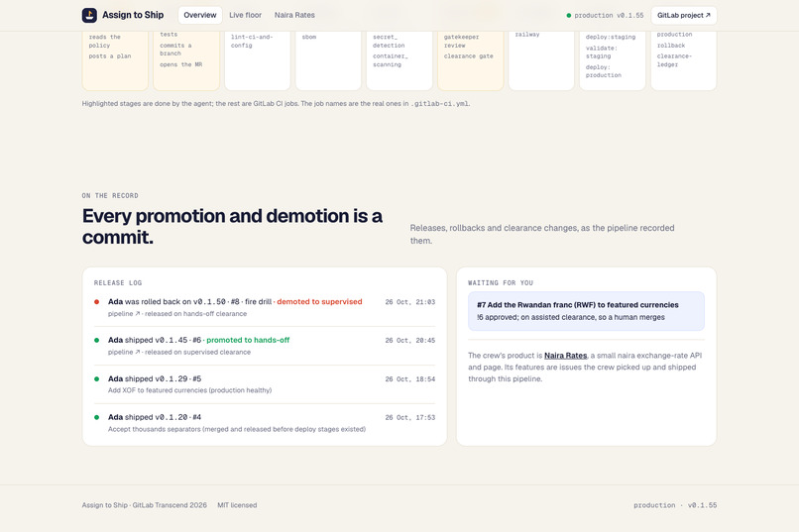
Task: Click the green dot beside the v0.1.29 entry
Action: (x=97, y=378)
